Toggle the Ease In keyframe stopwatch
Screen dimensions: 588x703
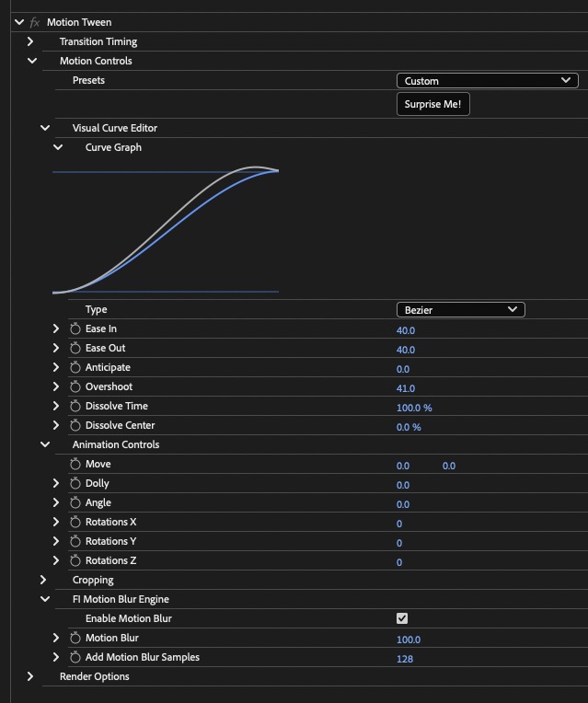pyautogui.click(x=75, y=329)
